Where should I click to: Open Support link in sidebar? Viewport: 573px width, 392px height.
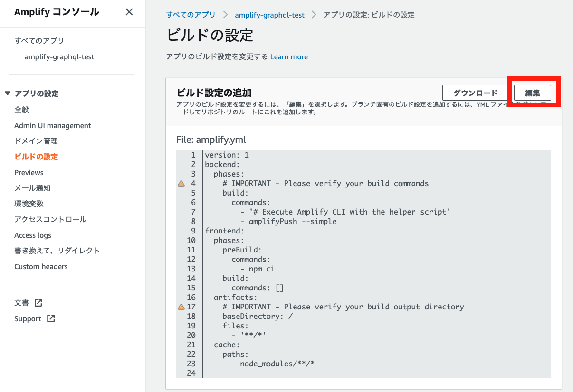coord(28,319)
